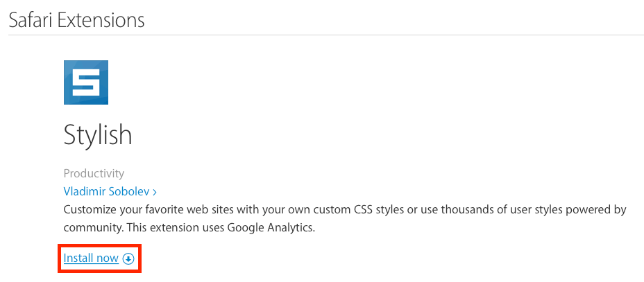Screen dimensions: 644x282
Task: Click the word 'Extensions' in the heading
Action: pyautogui.click(x=101, y=20)
